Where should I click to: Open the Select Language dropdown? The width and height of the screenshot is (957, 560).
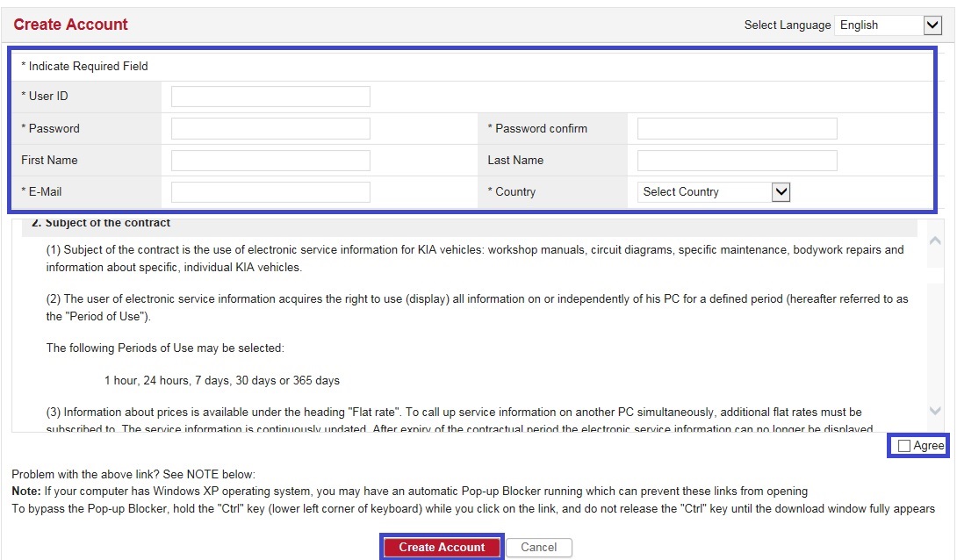[888, 25]
